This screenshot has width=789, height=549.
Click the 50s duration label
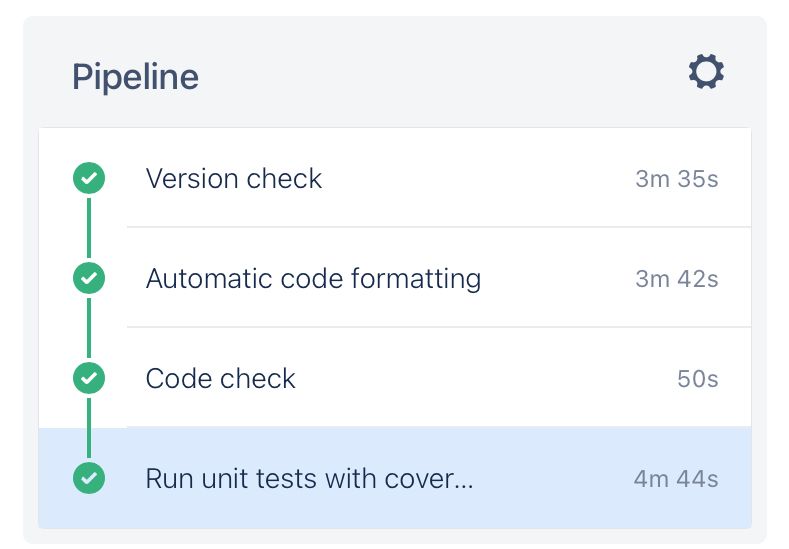[697, 379]
